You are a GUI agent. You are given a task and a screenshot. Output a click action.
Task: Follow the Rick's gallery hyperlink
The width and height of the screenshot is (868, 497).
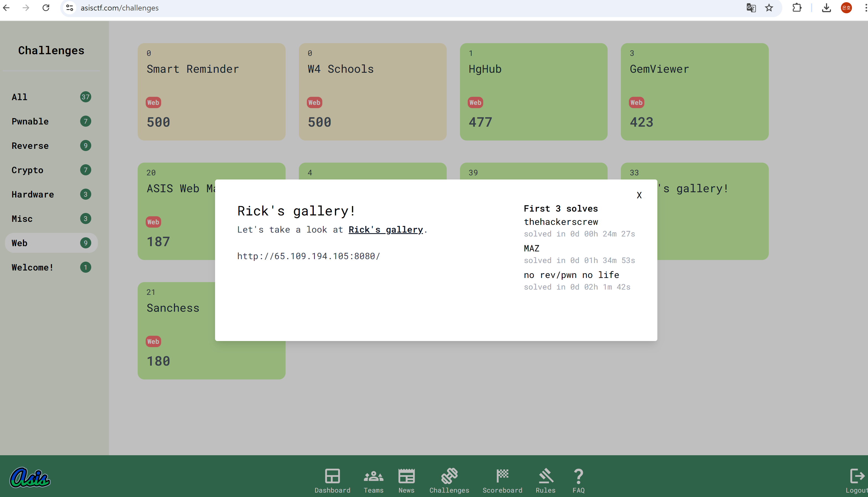pos(385,230)
